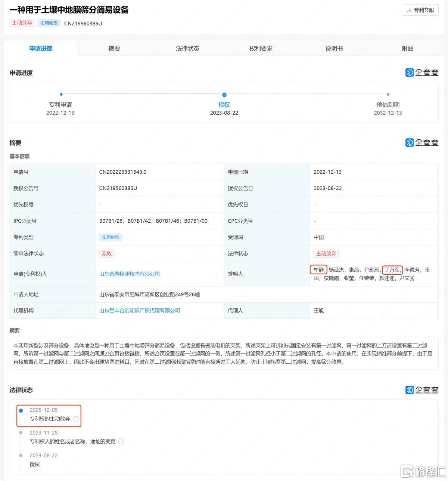Switch to the 附图 tab
The width and height of the screenshot is (448, 481).
(407, 49)
